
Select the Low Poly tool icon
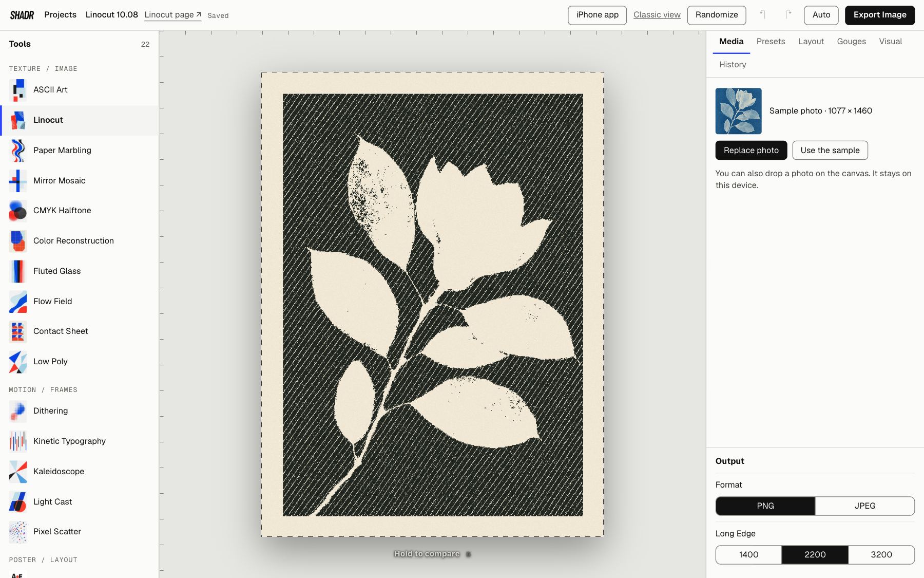tap(18, 362)
